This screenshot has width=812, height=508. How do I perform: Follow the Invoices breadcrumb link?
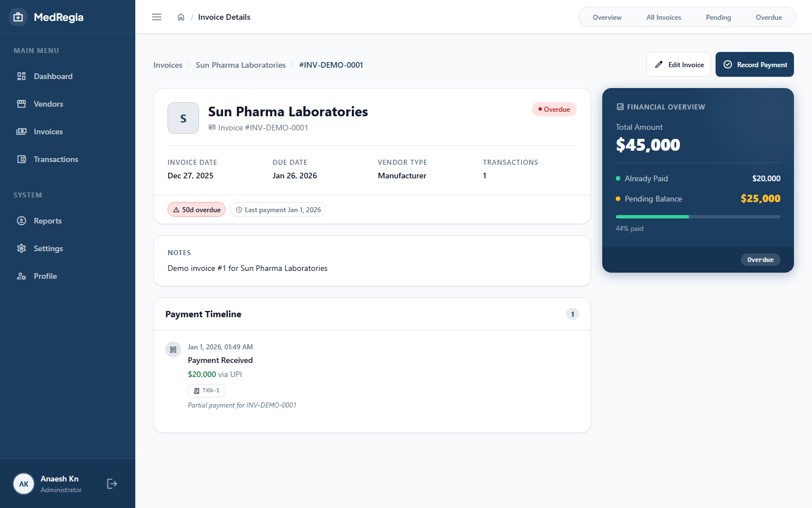tap(168, 65)
